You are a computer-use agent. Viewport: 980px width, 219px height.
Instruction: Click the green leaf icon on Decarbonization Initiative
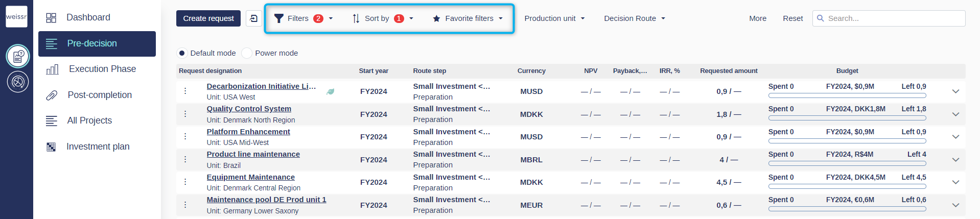(330, 91)
